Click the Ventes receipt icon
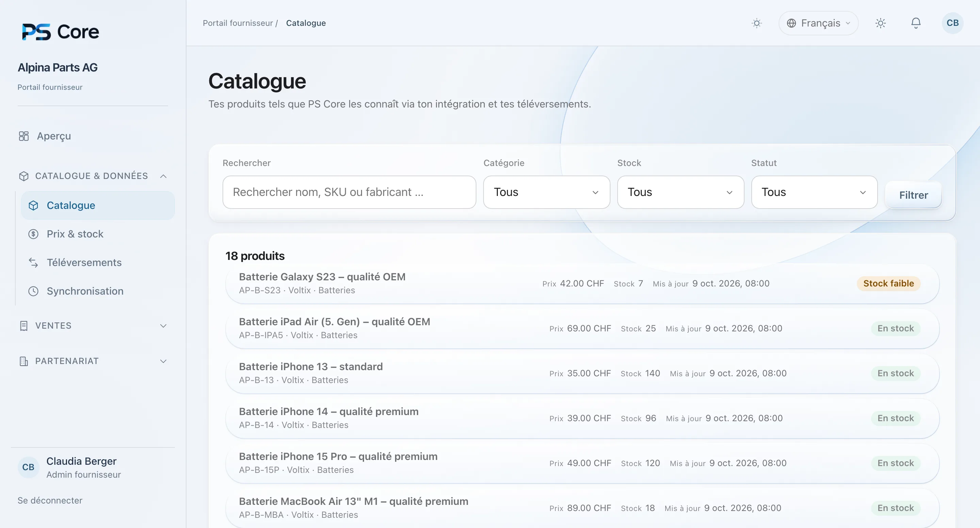Viewport: 980px width, 528px height. [x=23, y=326]
